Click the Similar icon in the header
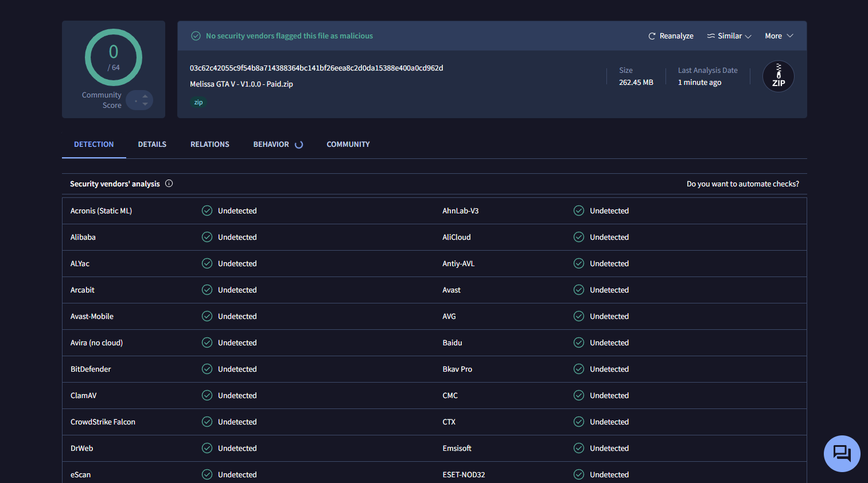This screenshot has width=868, height=483. pyautogui.click(x=711, y=36)
